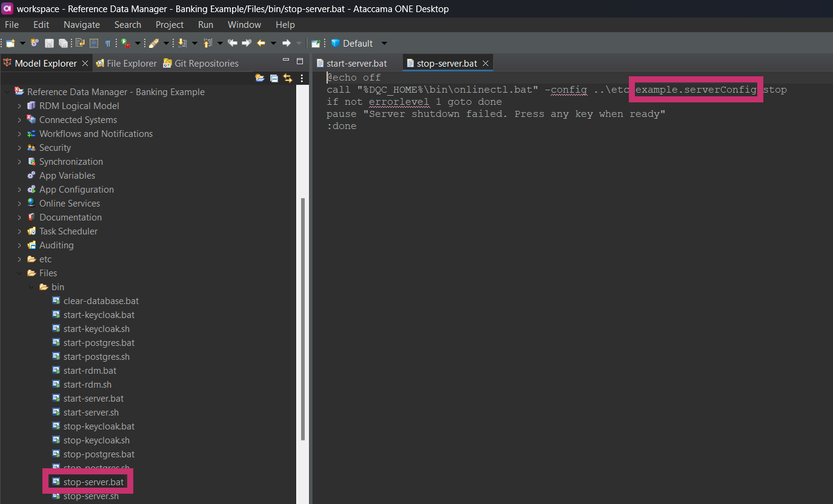This screenshot has width=833, height=504.
Task: Open the Navigate menu
Action: pyautogui.click(x=81, y=25)
